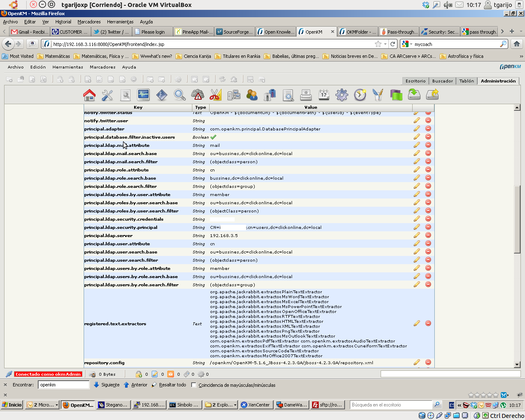The height and width of the screenshot is (420, 525).
Task: Click the wrench and screwdriver configuration icon
Action: click(107, 95)
